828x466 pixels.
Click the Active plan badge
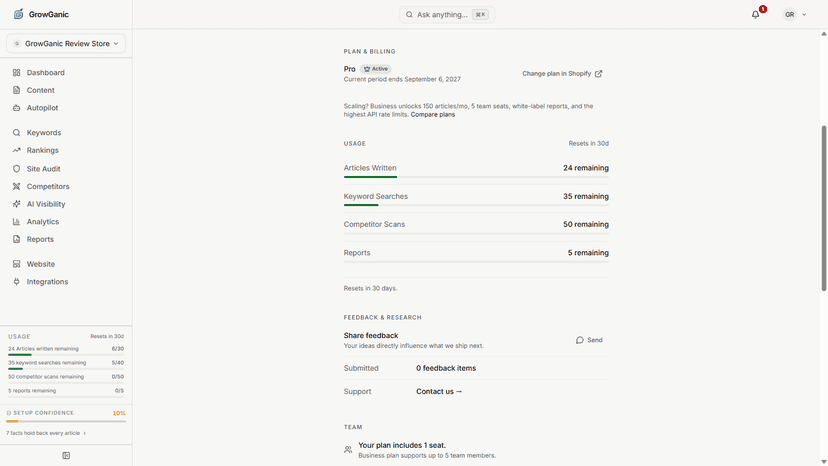(376, 69)
